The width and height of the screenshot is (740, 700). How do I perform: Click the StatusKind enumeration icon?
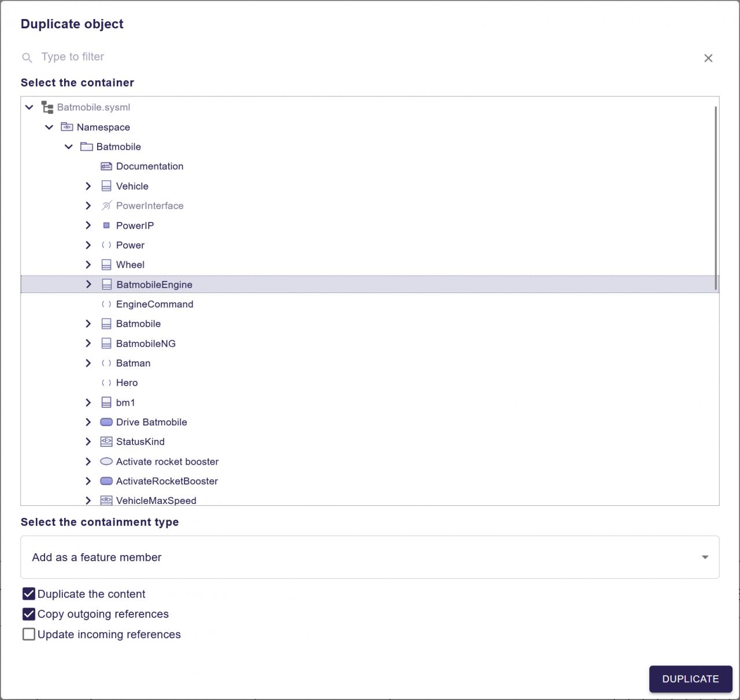106,442
